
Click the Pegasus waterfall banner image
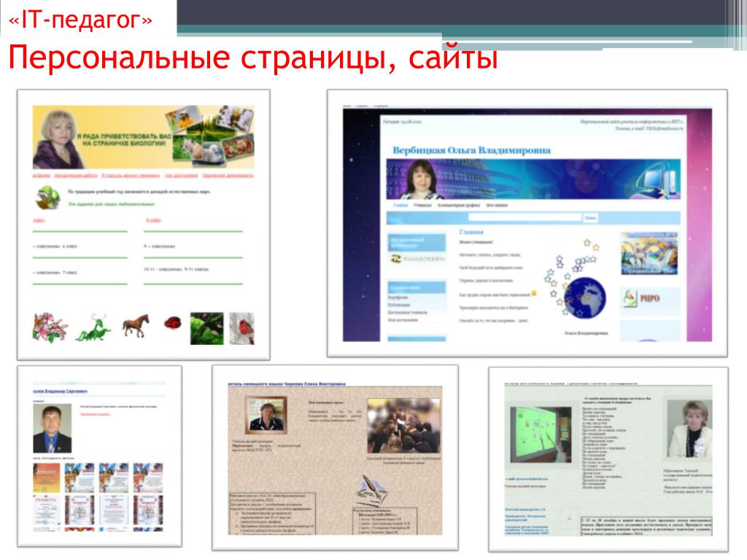click(x=649, y=253)
